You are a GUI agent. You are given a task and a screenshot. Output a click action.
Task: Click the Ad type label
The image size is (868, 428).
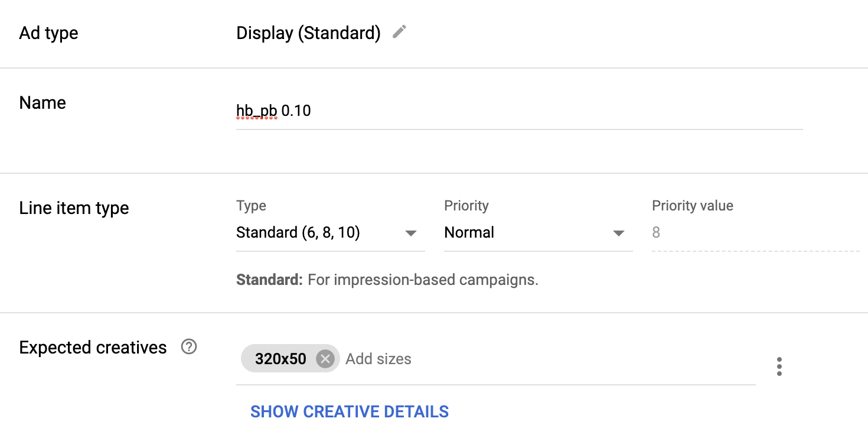[x=48, y=33]
